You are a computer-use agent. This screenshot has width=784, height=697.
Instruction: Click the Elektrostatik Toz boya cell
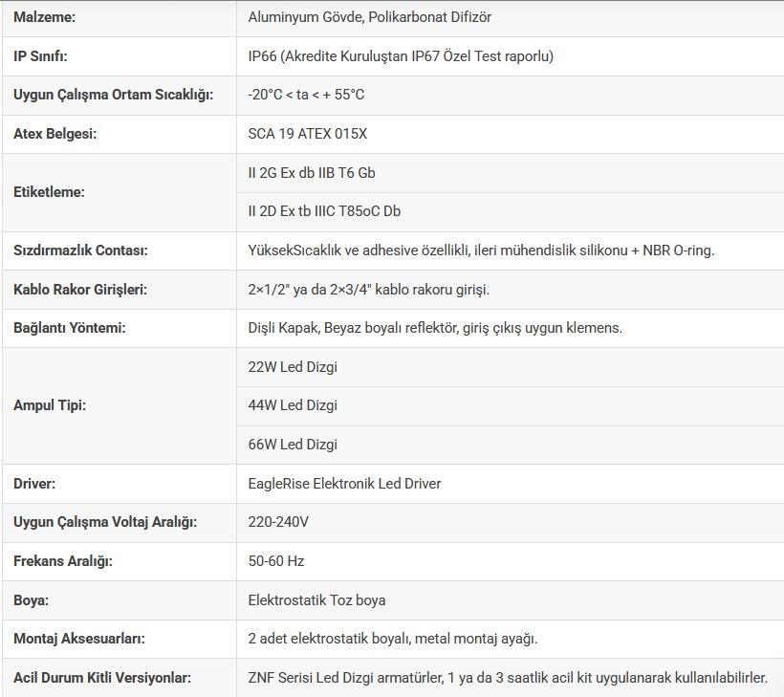pyautogui.click(x=316, y=600)
